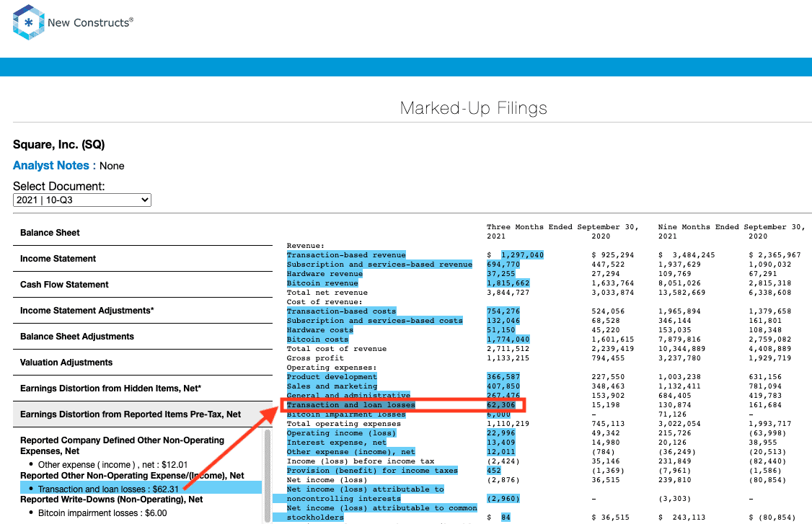
Task: Click the highlighted value 1,815,662
Action: click(x=508, y=283)
